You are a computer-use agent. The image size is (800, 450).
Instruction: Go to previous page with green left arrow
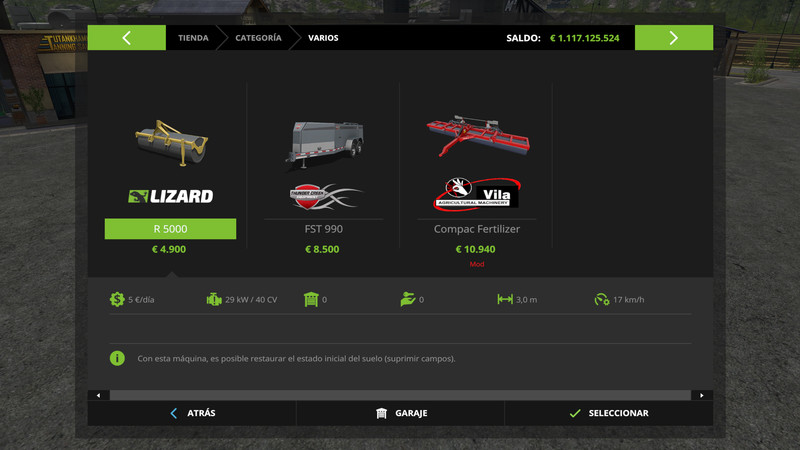coord(127,38)
